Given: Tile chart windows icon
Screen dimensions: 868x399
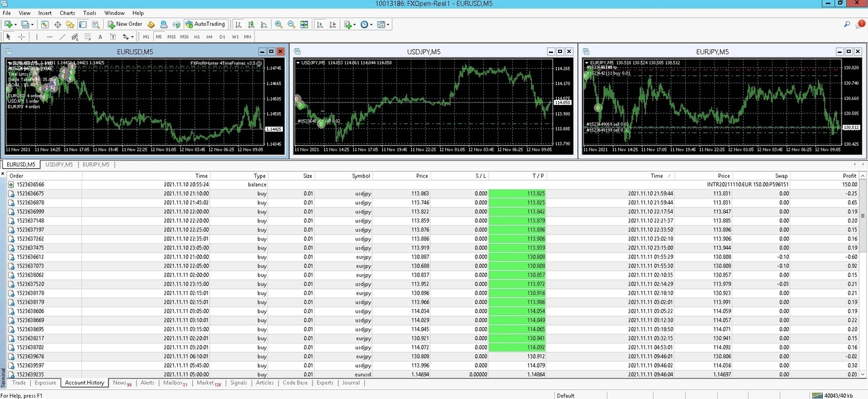Looking at the screenshot, I should tap(304, 24).
